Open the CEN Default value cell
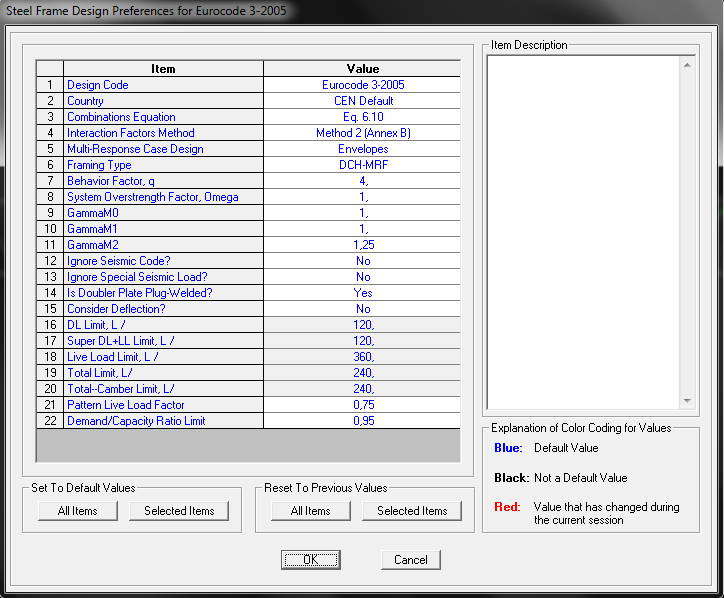Screen dimensions: 724x598 tap(362, 101)
